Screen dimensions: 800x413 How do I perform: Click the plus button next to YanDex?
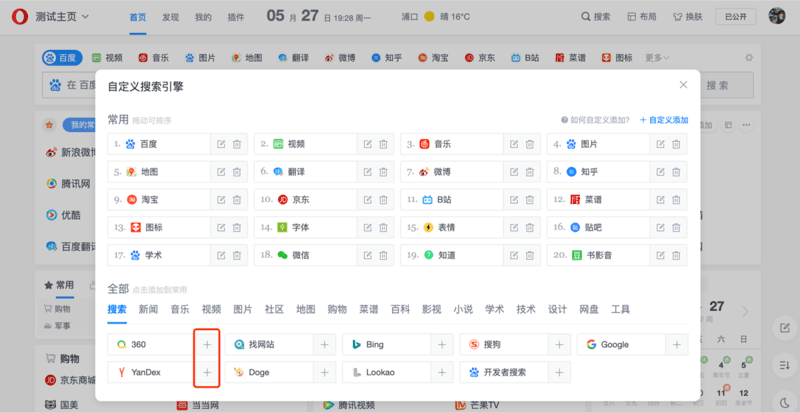point(207,372)
